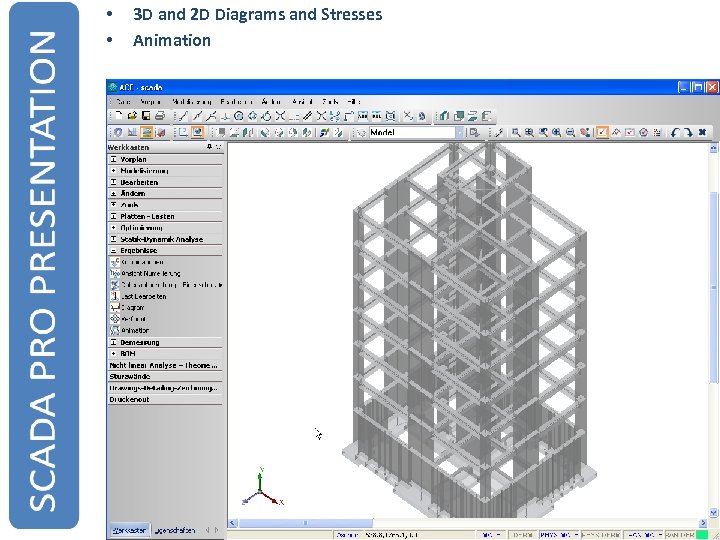720x540 pixels.
Task: Open the Modellierung menu
Action: (192, 101)
